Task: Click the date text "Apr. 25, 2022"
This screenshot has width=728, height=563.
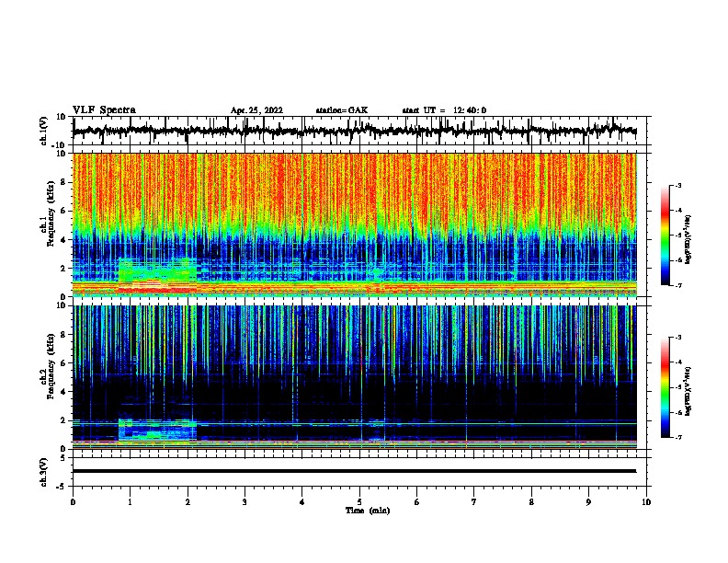Action: [256, 110]
